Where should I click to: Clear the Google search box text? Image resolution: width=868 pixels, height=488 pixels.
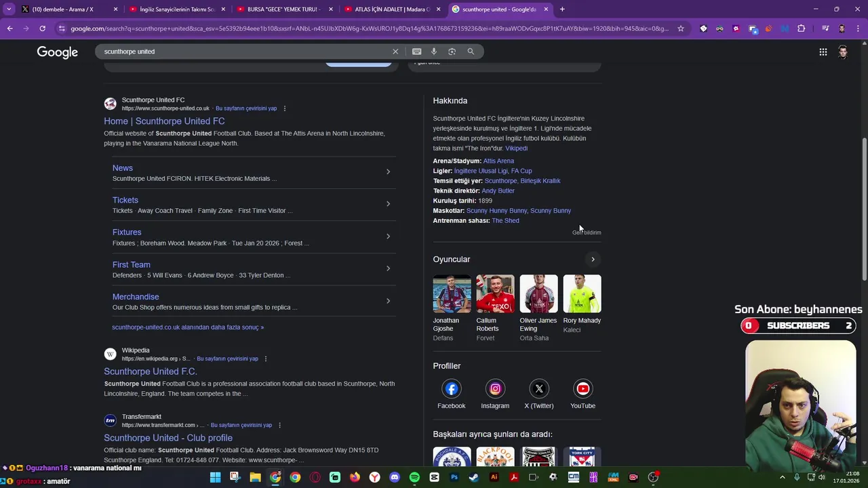395,52
